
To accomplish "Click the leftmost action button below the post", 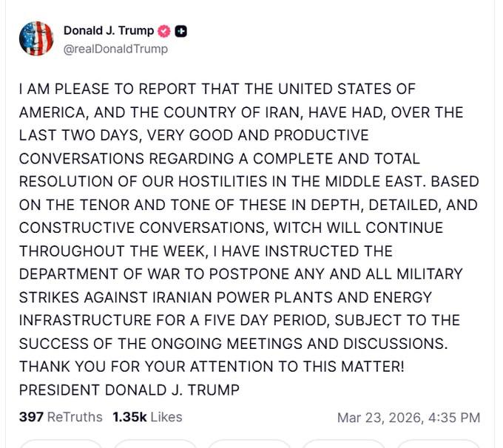I will pyautogui.click(x=59, y=444).
